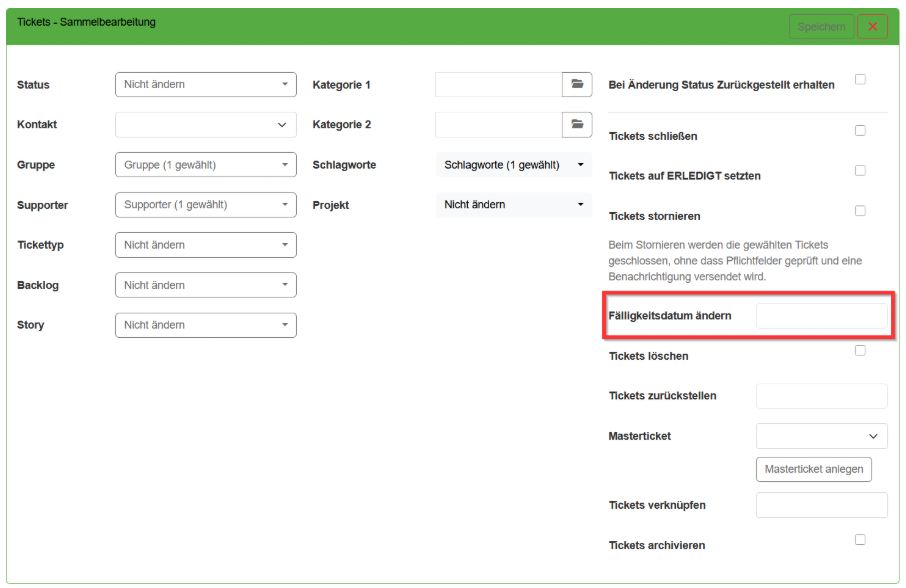Check Tickets auf ERLEDIGT setzten box
The height and width of the screenshot is (588, 906).
pos(860,171)
